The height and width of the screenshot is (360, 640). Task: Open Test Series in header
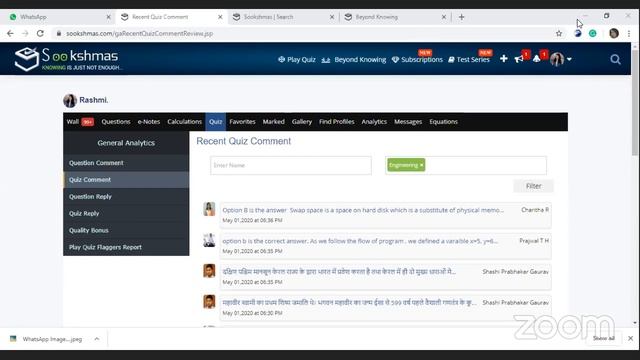coord(469,60)
